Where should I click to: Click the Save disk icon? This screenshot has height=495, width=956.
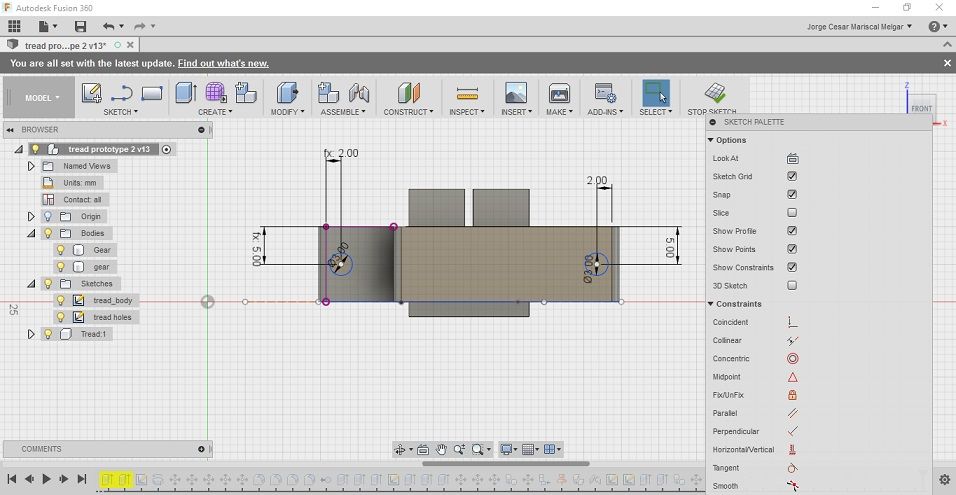pyautogui.click(x=80, y=26)
